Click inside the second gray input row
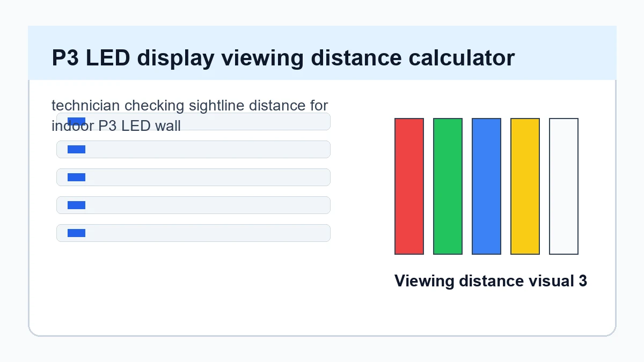644x362 pixels. pos(193,149)
